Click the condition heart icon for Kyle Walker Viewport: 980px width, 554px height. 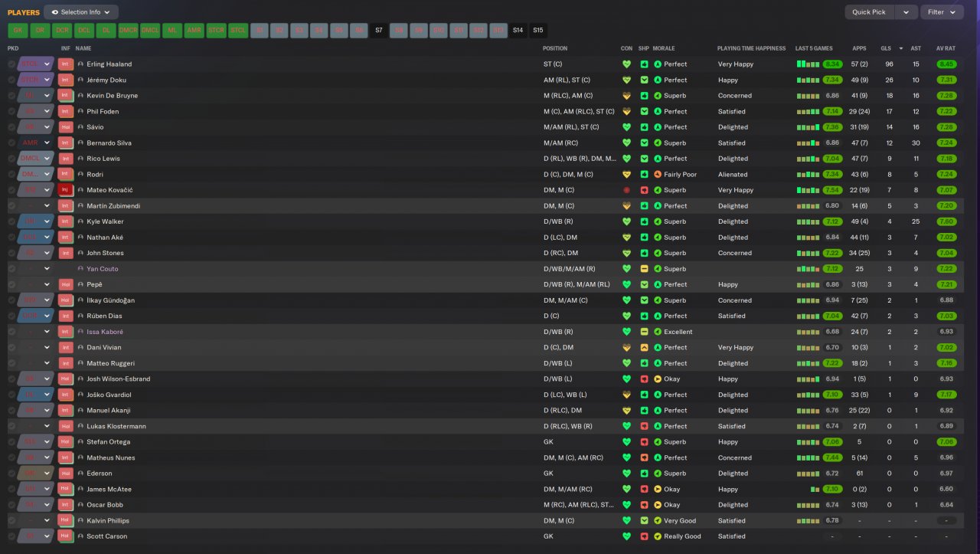[626, 221]
